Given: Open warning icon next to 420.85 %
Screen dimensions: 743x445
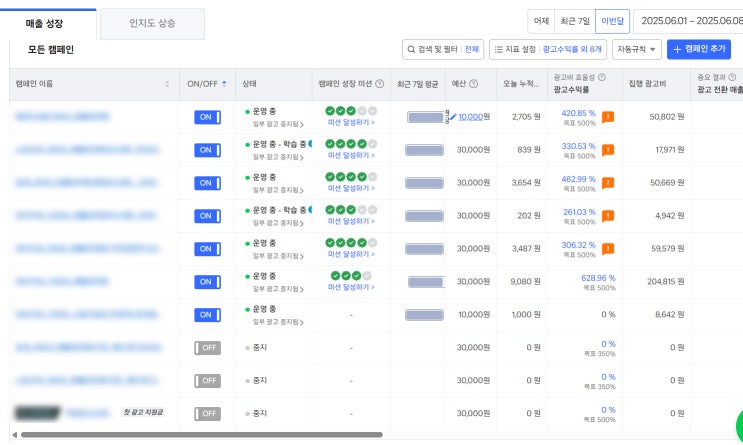Looking at the screenshot, I should 608,117.
